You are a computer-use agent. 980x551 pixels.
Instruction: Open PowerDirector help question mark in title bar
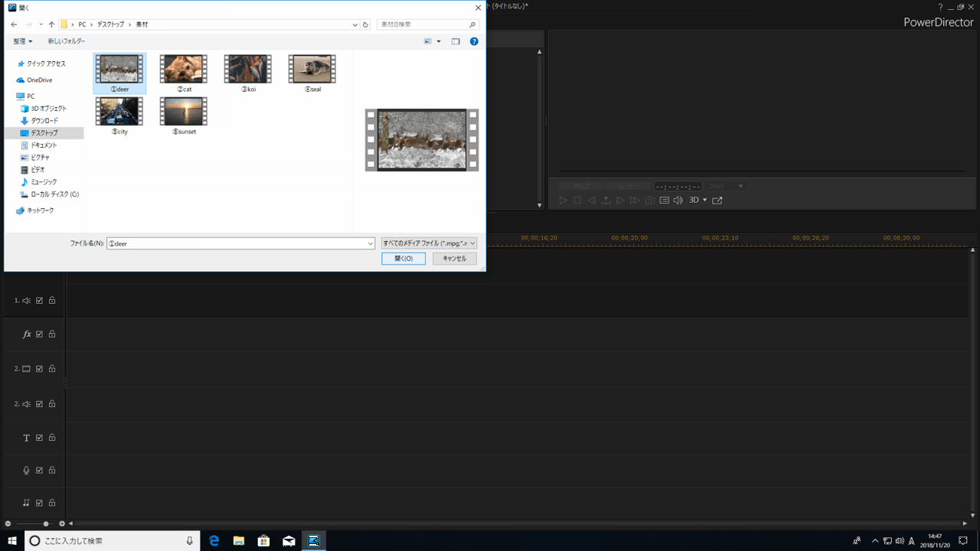click(941, 6)
